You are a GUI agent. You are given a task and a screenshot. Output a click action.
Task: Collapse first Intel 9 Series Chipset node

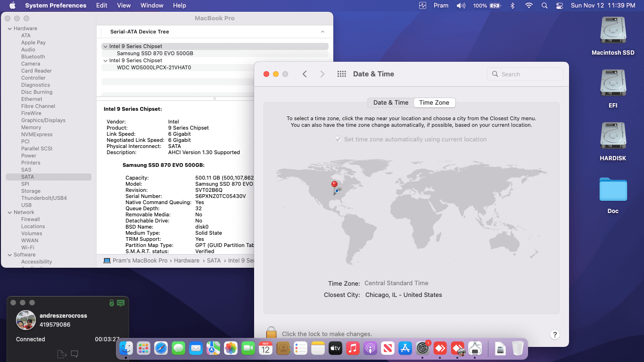pos(105,47)
